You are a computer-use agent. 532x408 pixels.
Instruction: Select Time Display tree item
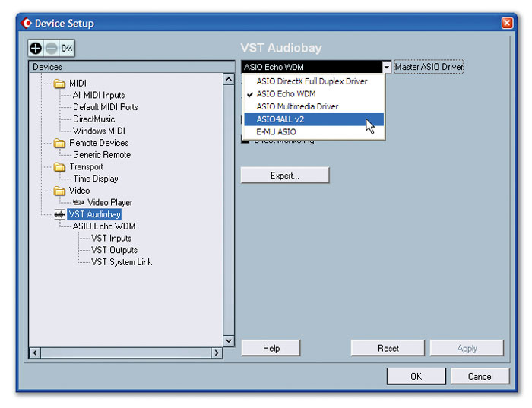pos(96,179)
